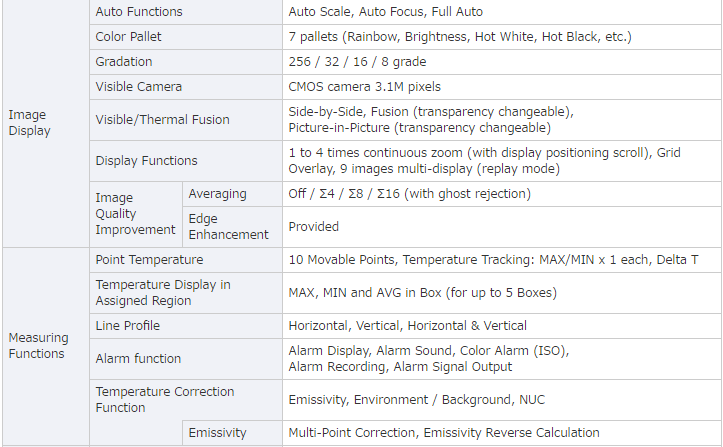Click the Temperature Correction Function cell
The width and height of the screenshot is (723, 447).
coord(186,400)
